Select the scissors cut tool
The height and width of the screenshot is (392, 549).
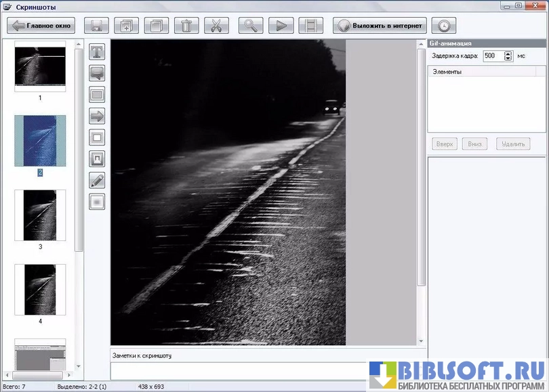click(x=216, y=26)
